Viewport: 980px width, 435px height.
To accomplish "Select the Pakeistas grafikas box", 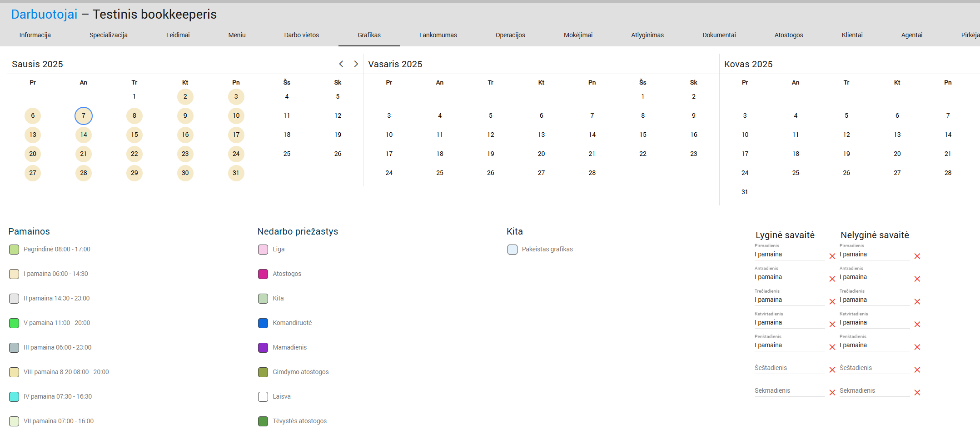I will (x=512, y=250).
